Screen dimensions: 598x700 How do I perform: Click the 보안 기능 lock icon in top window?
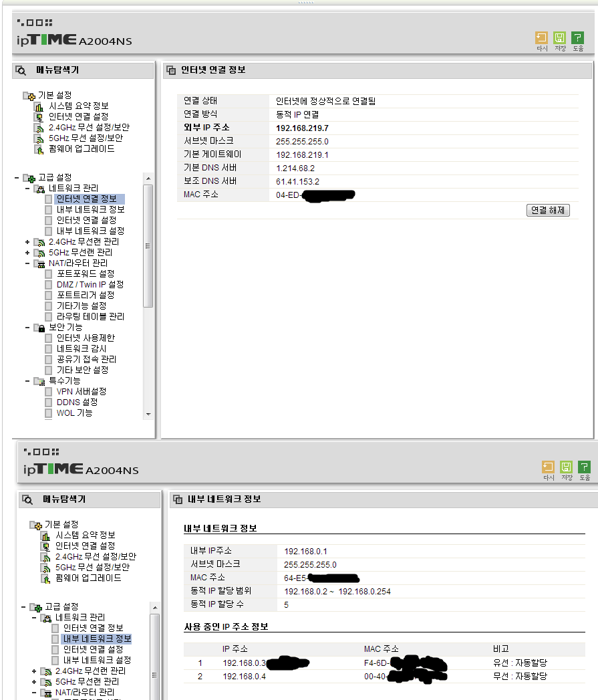tap(40, 328)
